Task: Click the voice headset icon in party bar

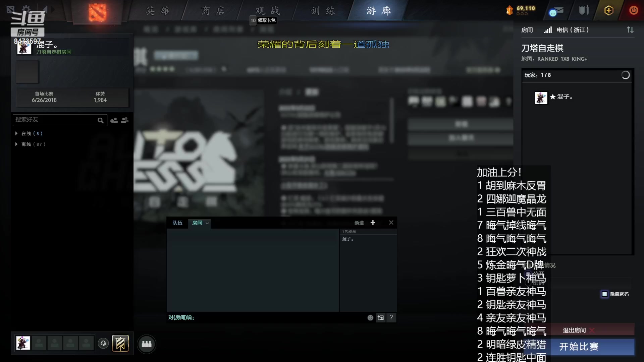Action: (103, 343)
